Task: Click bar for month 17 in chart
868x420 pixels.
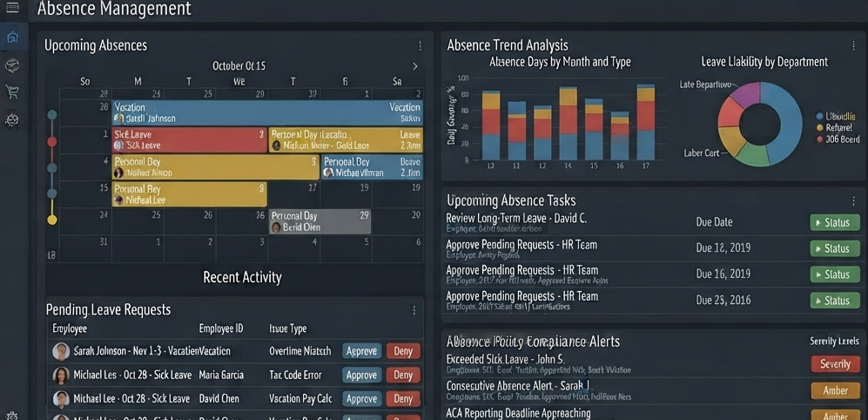Action: point(645,122)
